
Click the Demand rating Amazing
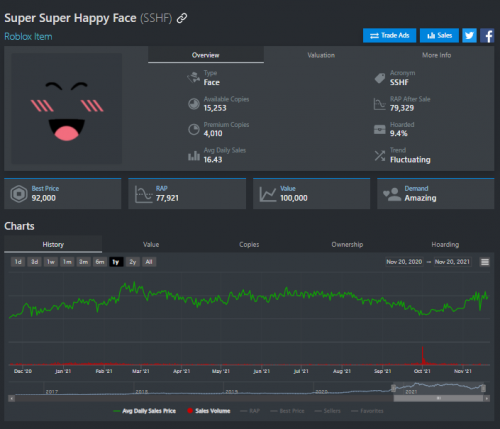tap(420, 198)
